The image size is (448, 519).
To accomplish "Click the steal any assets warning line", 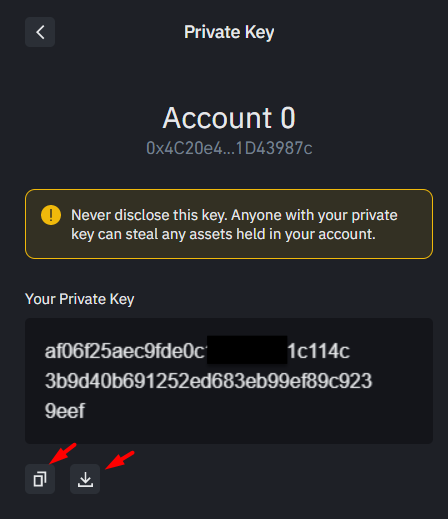I will coord(223,234).
